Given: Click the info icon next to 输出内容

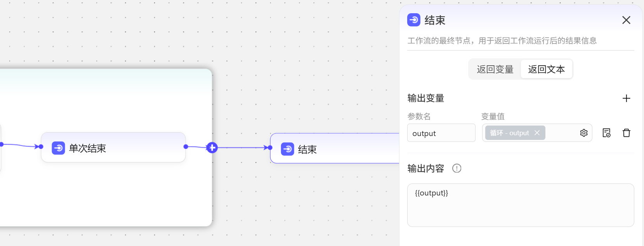Looking at the screenshot, I should 457,168.
